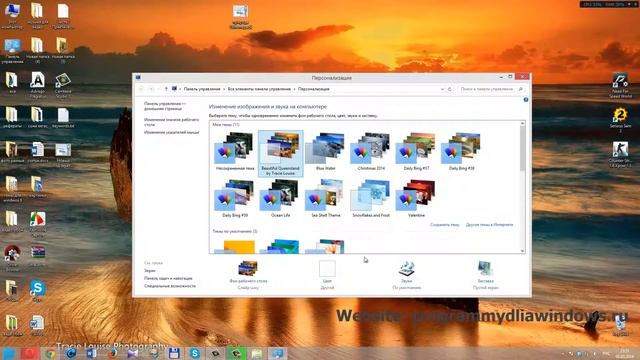Click 'Персонализация' breadcrumb in address bar
Viewport: 640px width, 360px height.
[x=313, y=89]
